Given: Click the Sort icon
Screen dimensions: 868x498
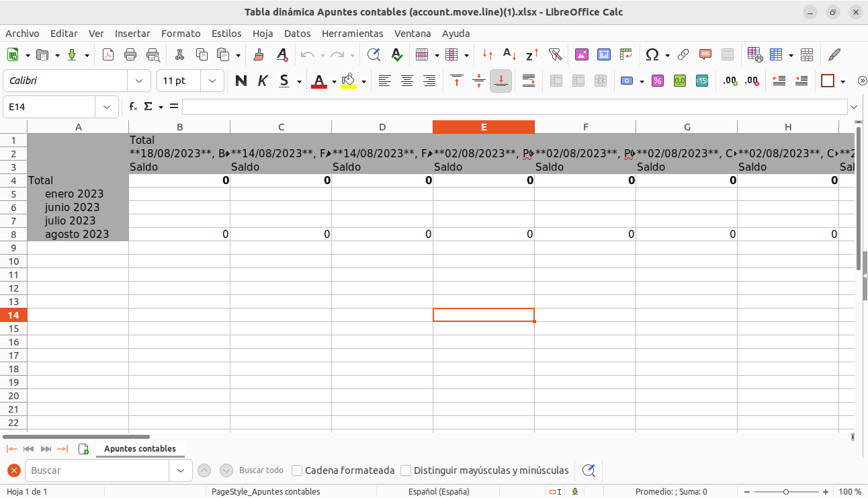Looking at the screenshot, I should (488, 55).
